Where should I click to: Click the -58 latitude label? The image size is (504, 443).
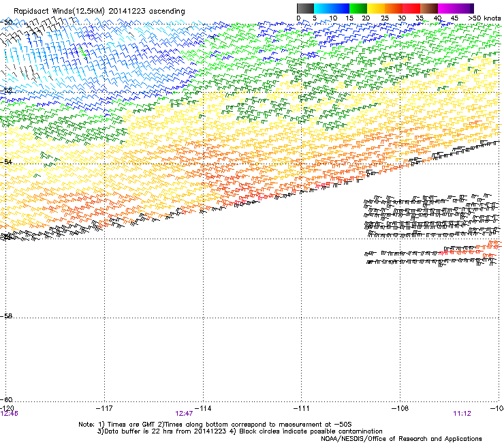point(6,316)
